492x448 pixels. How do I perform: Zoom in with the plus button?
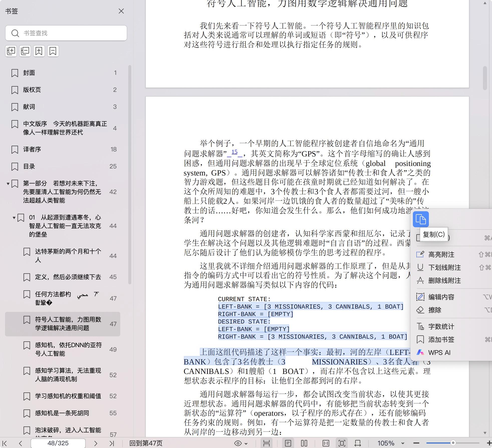tap(489, 443)
